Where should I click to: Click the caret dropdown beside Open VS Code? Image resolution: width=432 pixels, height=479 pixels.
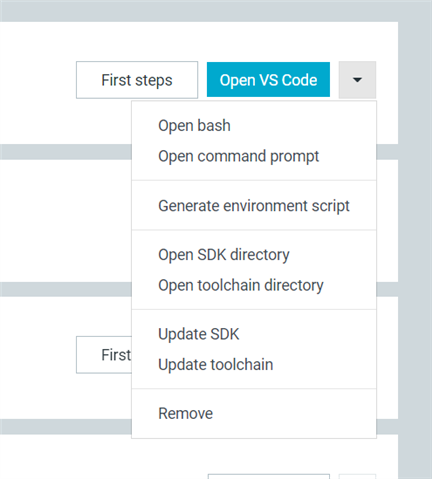(x=357, y=80)
